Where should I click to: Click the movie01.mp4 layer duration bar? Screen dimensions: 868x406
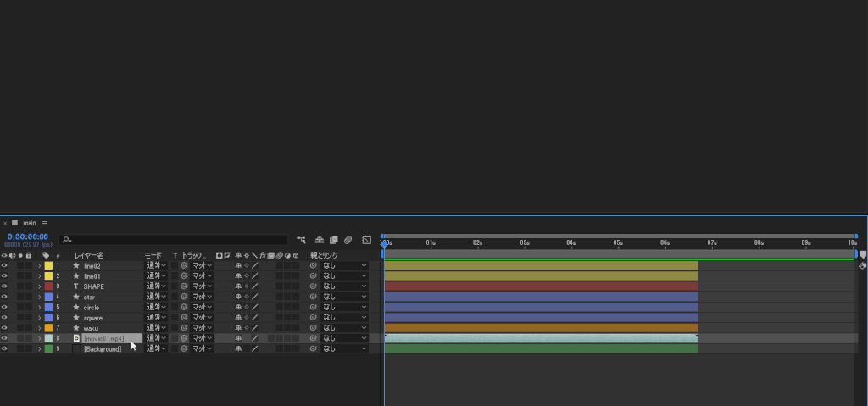(x=541, y=338)
